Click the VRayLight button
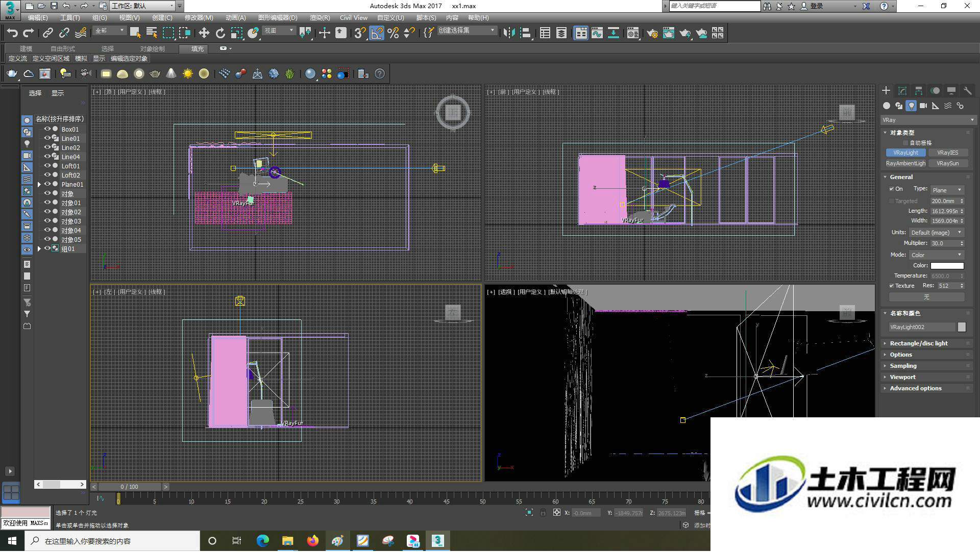Screen dimensions: 980x552 point(905,153)
